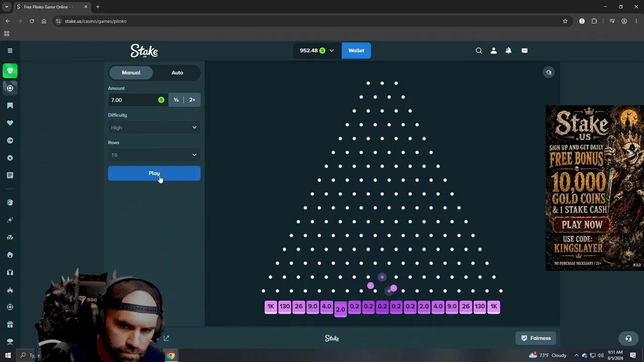Click the Stake.us Play Now advertisement

click(x=582, y=225)
